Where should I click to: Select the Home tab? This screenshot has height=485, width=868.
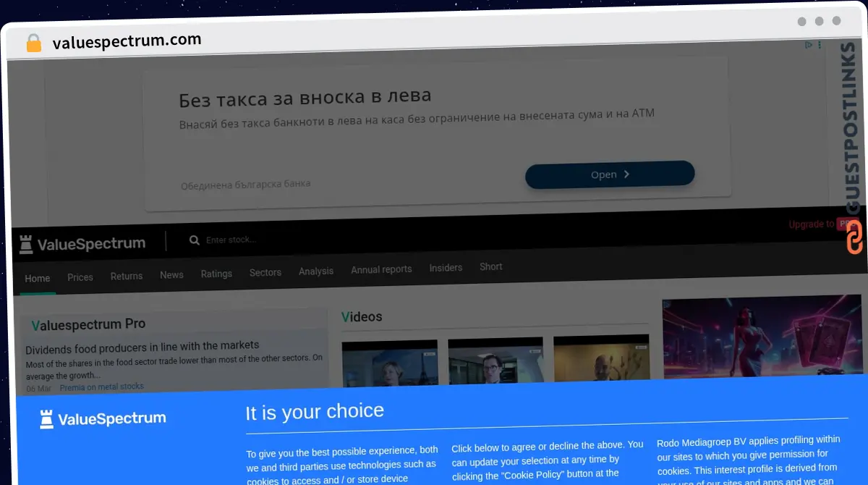[x=38, y=278]
